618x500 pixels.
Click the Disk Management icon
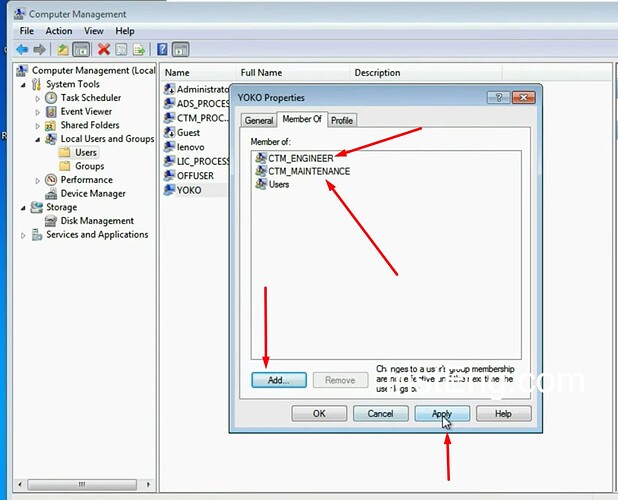(51, 221)
